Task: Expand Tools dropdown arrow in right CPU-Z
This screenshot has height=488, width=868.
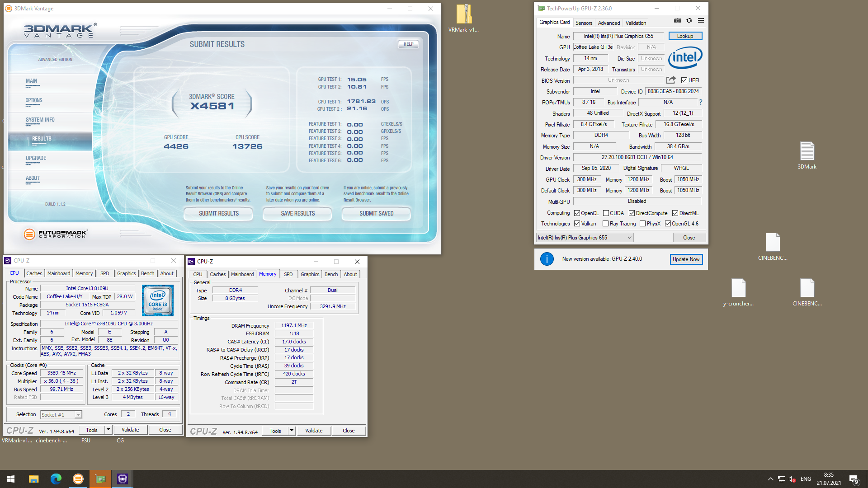Action: [292, 431]
